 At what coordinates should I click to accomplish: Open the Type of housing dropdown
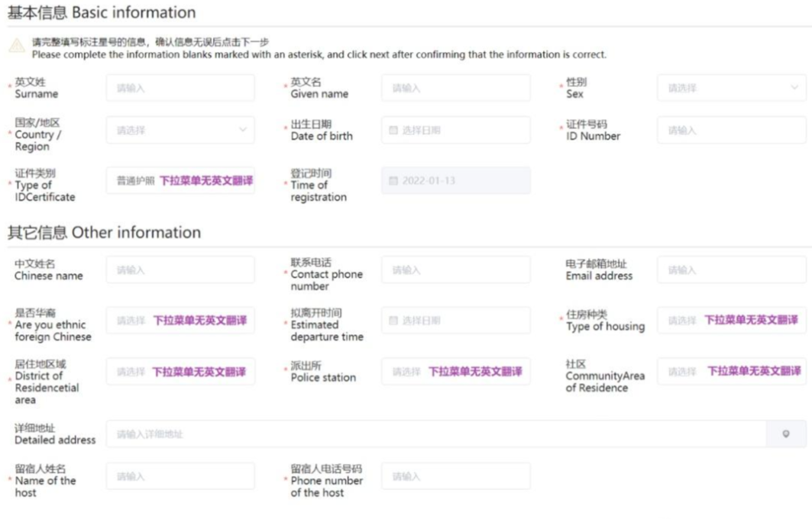[x=731, y=321]
